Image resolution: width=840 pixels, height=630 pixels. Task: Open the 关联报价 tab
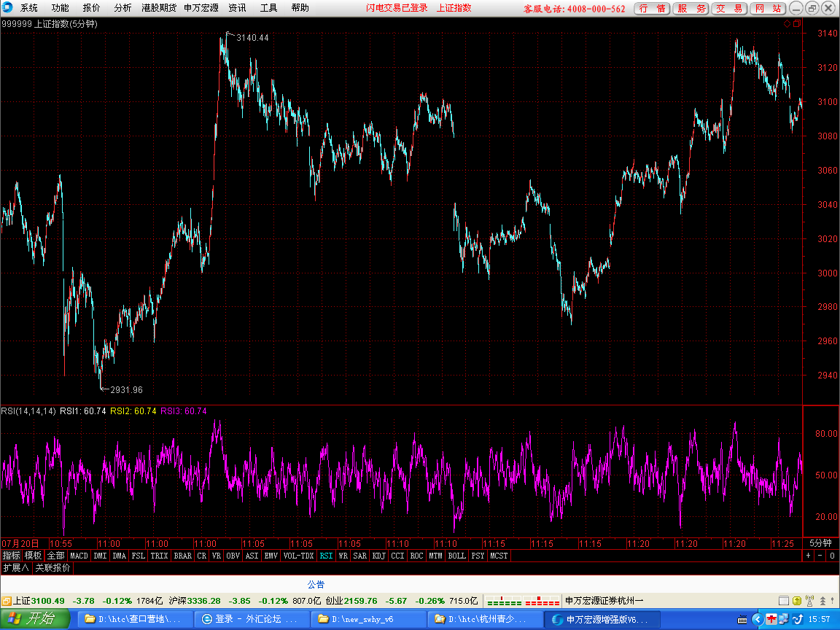[52, 568]
